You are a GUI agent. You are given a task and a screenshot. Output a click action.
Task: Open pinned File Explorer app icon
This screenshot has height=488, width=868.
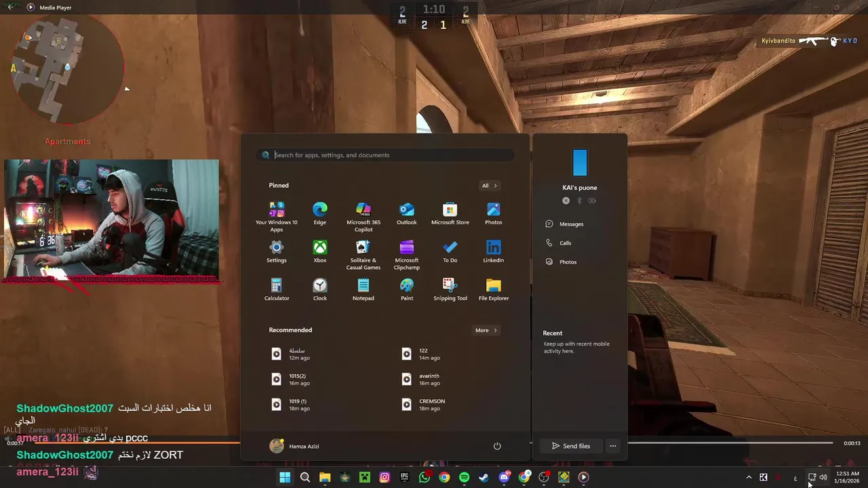tap(494, 289)
